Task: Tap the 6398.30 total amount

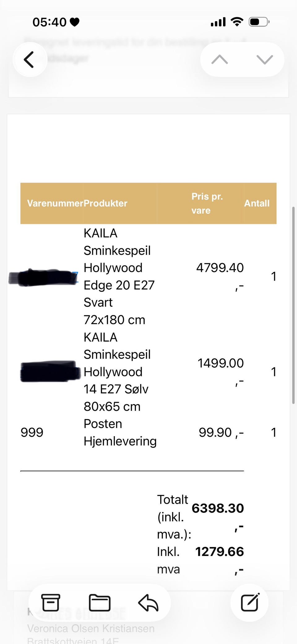Action: point(217,508)
